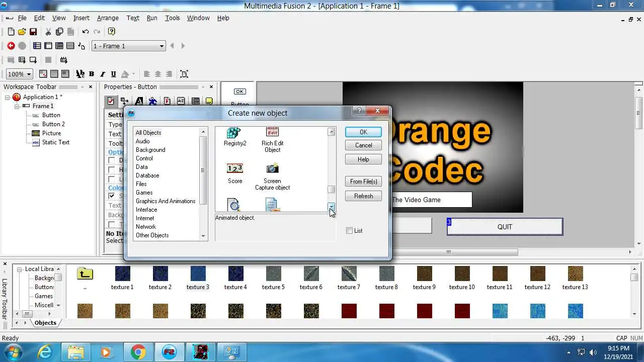Image resolution: width=644 pixels, height=362 pixels.
Task: Select the Graphics And Animations category
Action: pos(166,201)
